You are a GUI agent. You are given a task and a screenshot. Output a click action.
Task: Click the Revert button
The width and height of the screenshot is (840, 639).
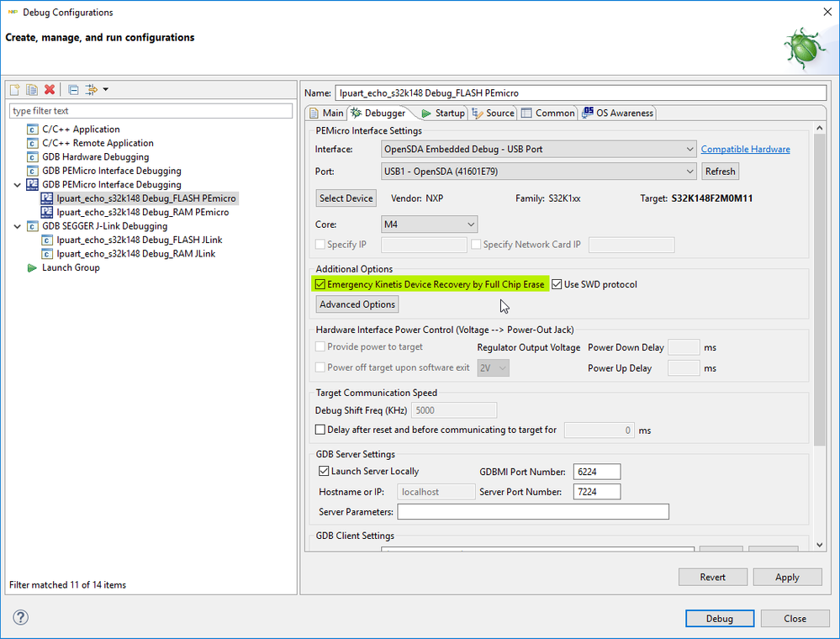(x=712, y=578)
